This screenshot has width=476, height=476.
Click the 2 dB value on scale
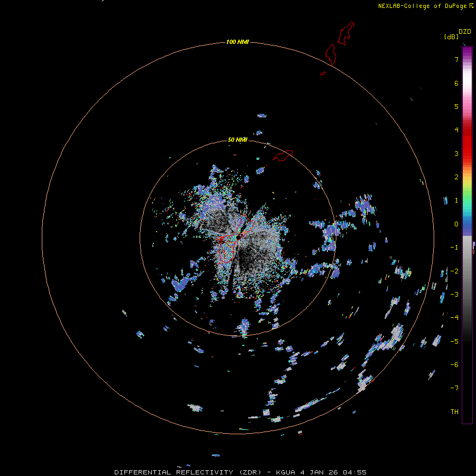(x=456, y=177)
